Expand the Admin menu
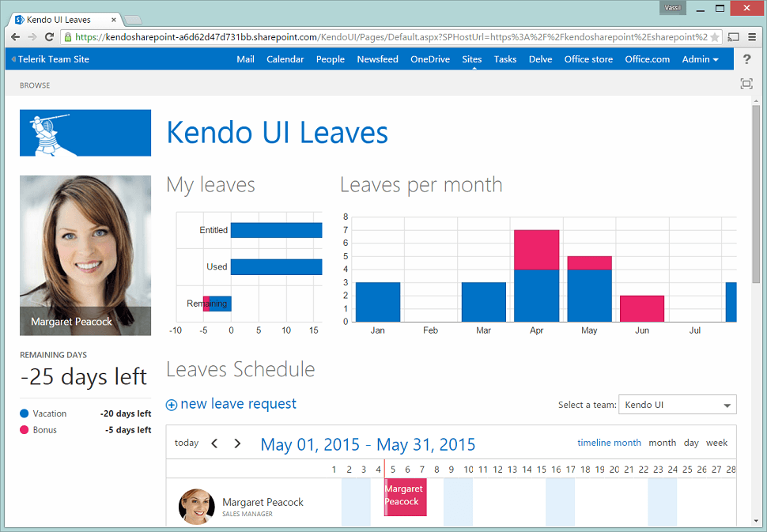Viewport: 767px width, 532px height. coord(700,59)
